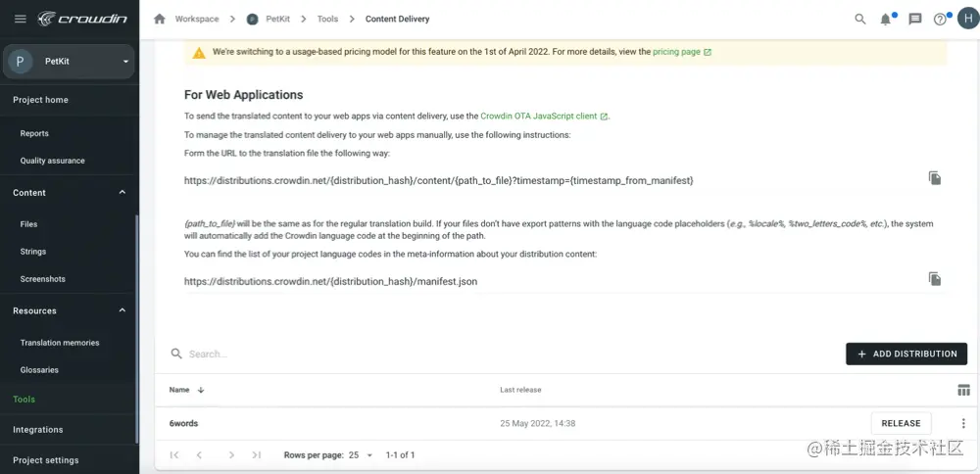Click the Add Distribution button

coord(906,354)
